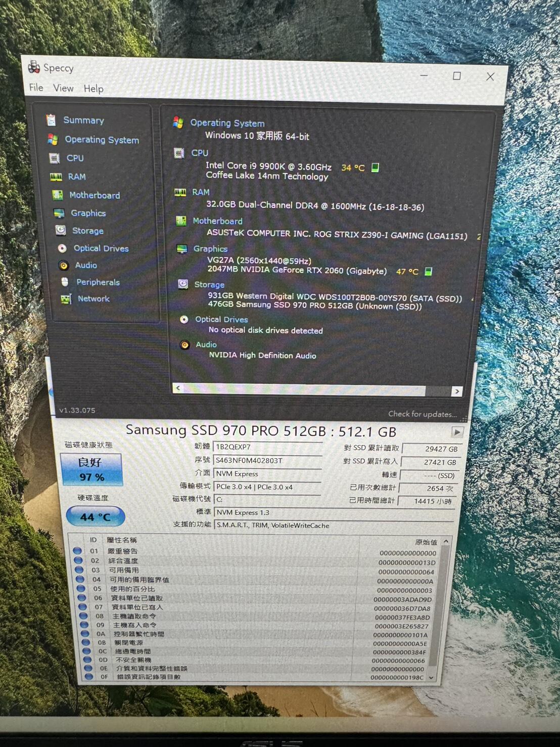
Task: Open Audio via the sidebar speaker icon
Action: 64,265
